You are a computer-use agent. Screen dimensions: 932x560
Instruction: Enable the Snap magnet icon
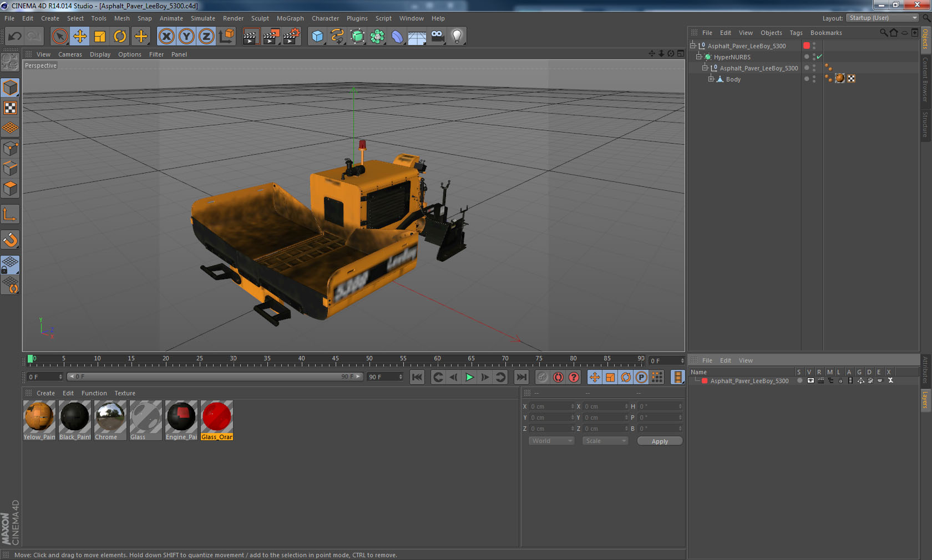click(10, 240)
